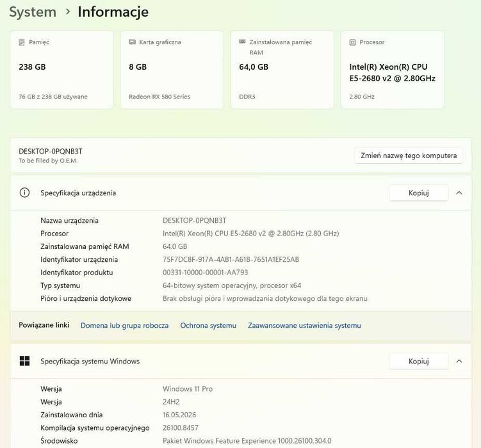The image size is (481, 448).
Task: Open the Zainstalowana pamięć RAM 64,0 GB card
Action: pyautogui.click(x=282, y=70)
